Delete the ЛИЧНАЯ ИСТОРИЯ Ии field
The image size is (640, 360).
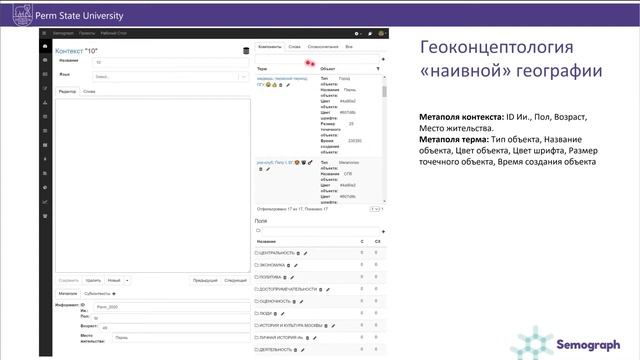point(307,338)
